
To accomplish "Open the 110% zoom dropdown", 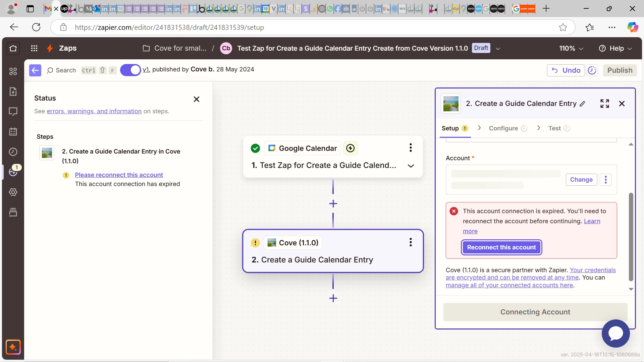I will tap(571, 48).
